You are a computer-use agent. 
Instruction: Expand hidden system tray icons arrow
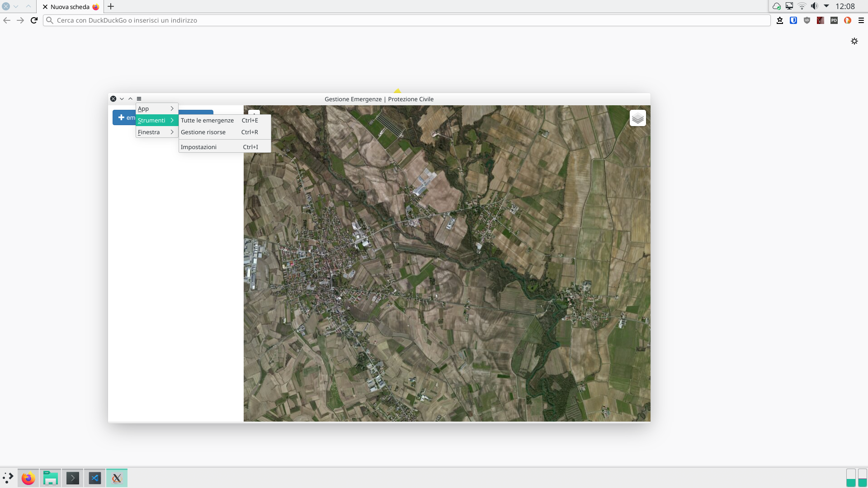click(826, 6)
